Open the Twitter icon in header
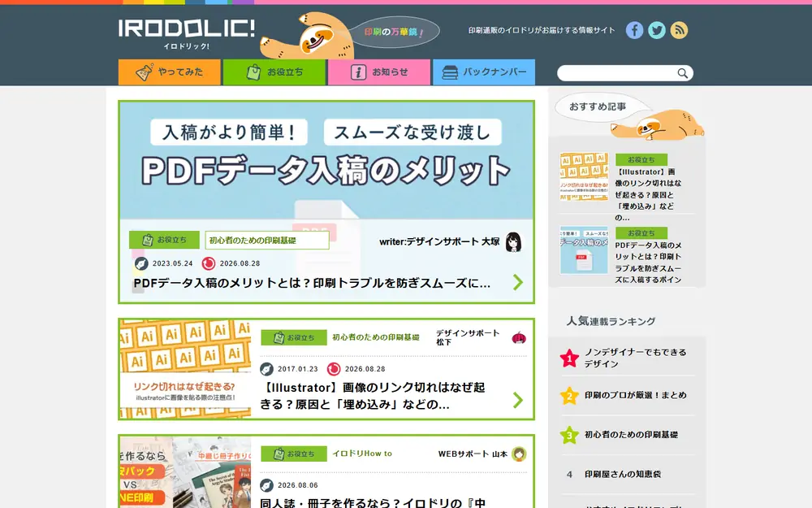Viewport: 812px width, 508px height. (657, 30)
